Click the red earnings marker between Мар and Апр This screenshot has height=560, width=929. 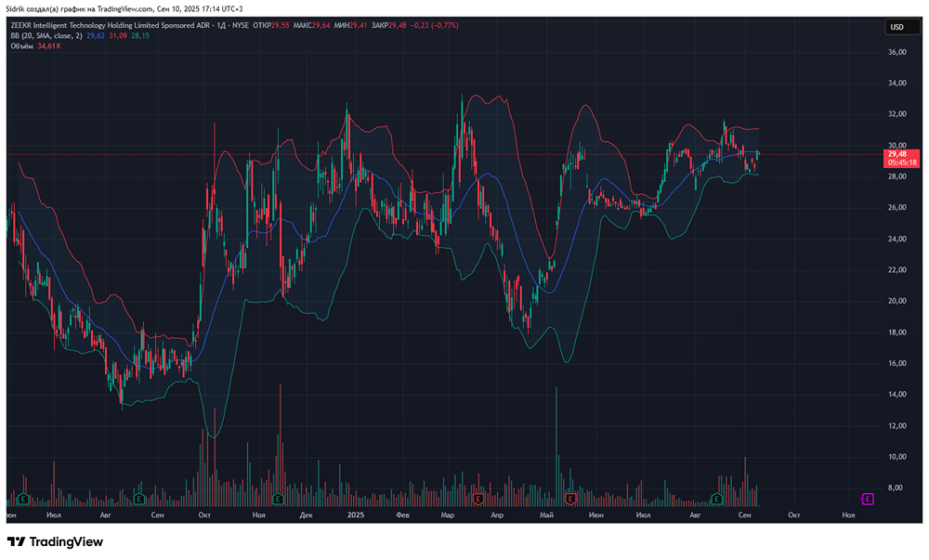tap(478, 499)
